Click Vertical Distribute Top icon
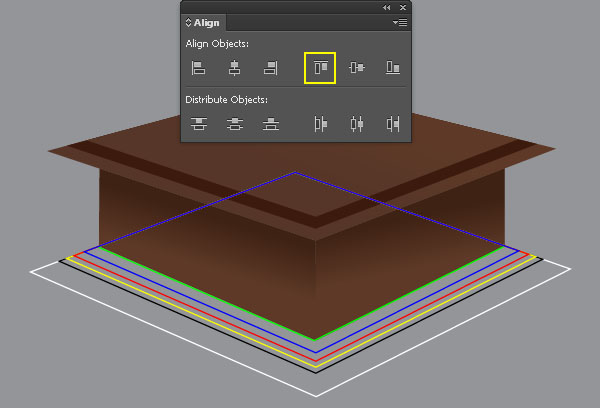Image resolution: width=600 pixels, height=408 pixels. (199, 124)
